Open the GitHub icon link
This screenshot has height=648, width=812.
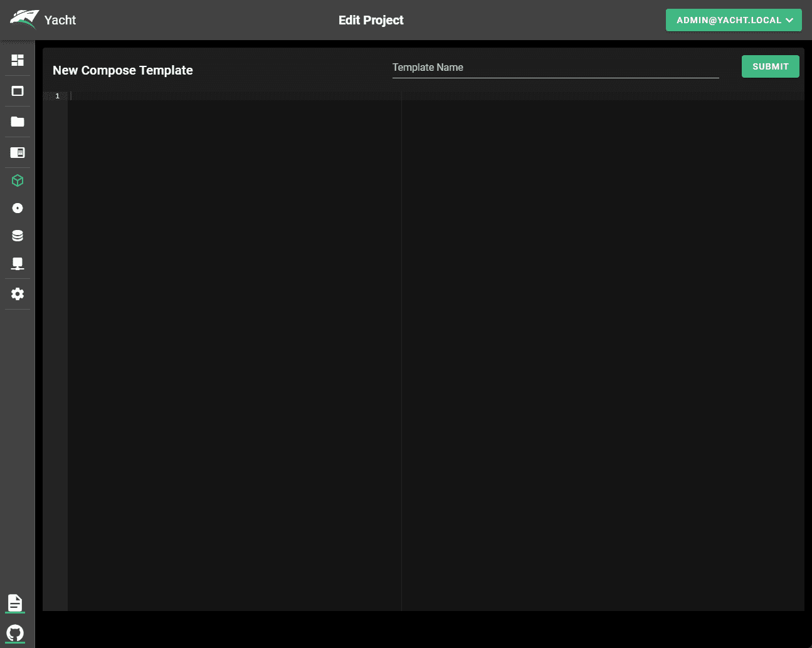(x=15, y=633)
